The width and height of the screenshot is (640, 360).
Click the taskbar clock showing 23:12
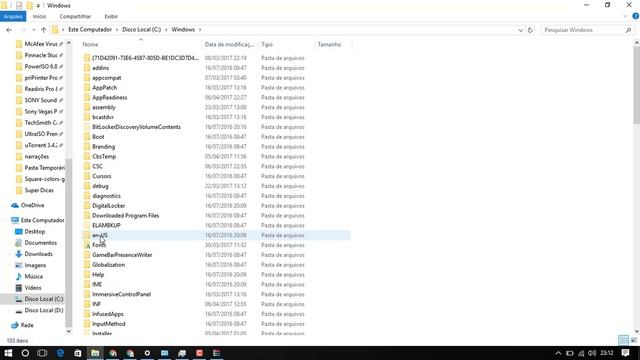(607, 353)
